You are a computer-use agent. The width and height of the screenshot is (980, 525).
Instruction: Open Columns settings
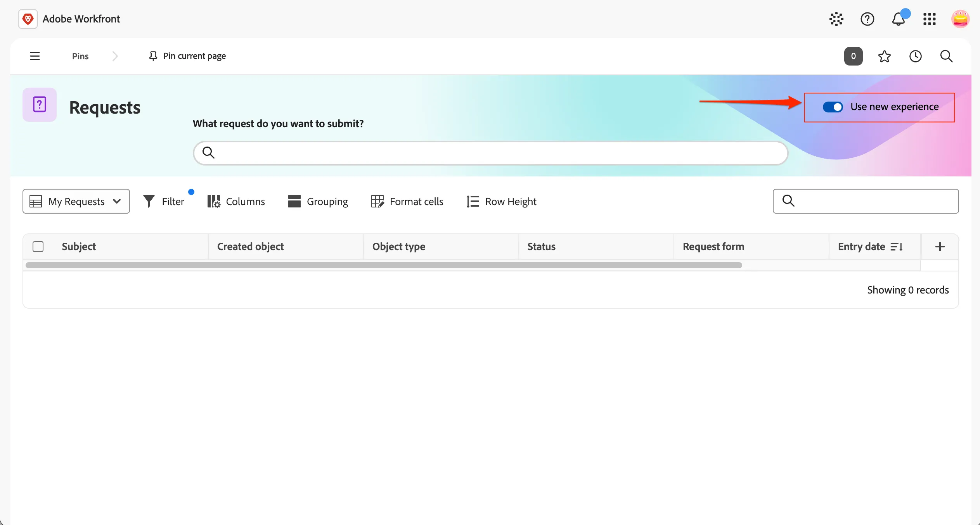(236, 201)
